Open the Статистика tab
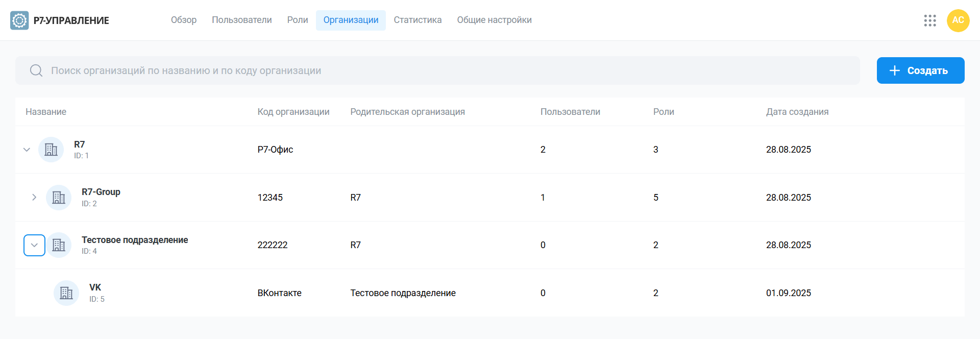Image resolution: width=980 pixels, height=339 pixels. [418, 20]
